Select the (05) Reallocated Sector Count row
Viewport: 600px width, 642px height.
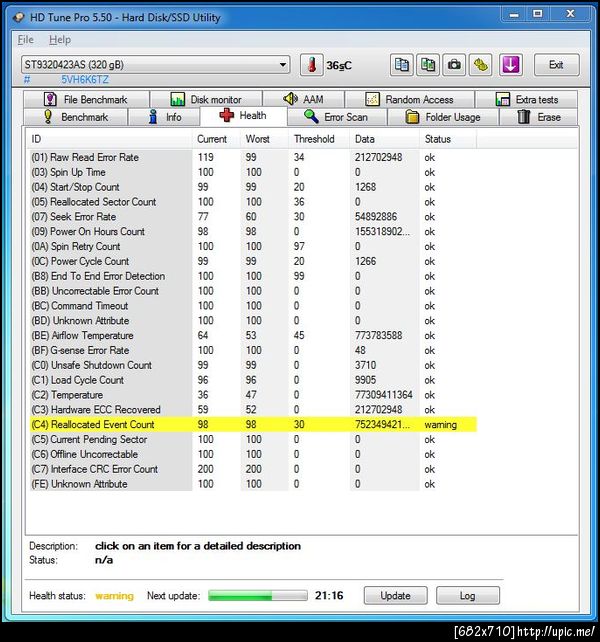(253, 202)
